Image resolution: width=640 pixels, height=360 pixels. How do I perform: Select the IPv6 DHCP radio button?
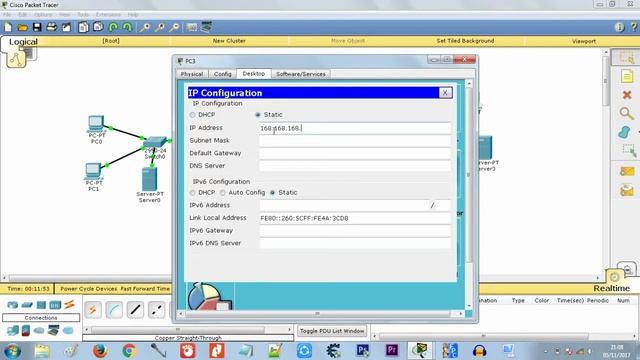point(193,193)
